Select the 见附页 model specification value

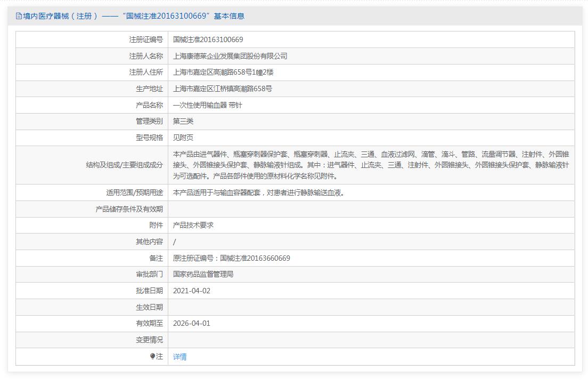(183, 138)
